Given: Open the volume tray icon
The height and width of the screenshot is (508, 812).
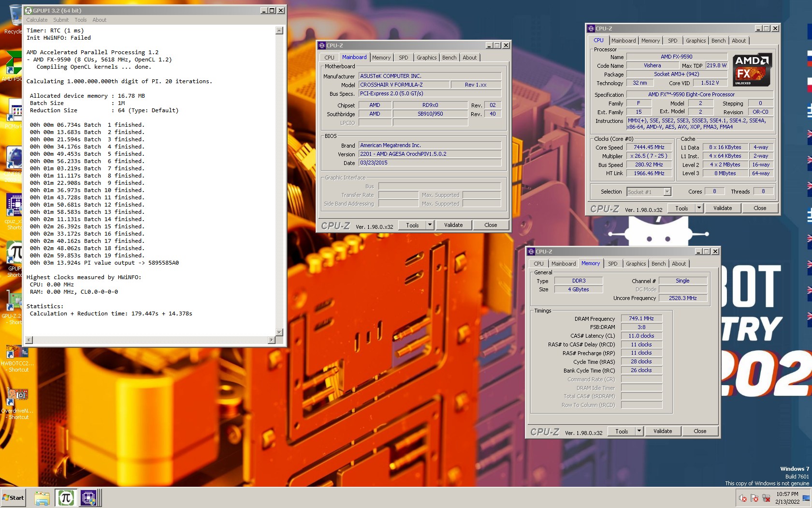Looking at the screenshot, I should [743, 498].
